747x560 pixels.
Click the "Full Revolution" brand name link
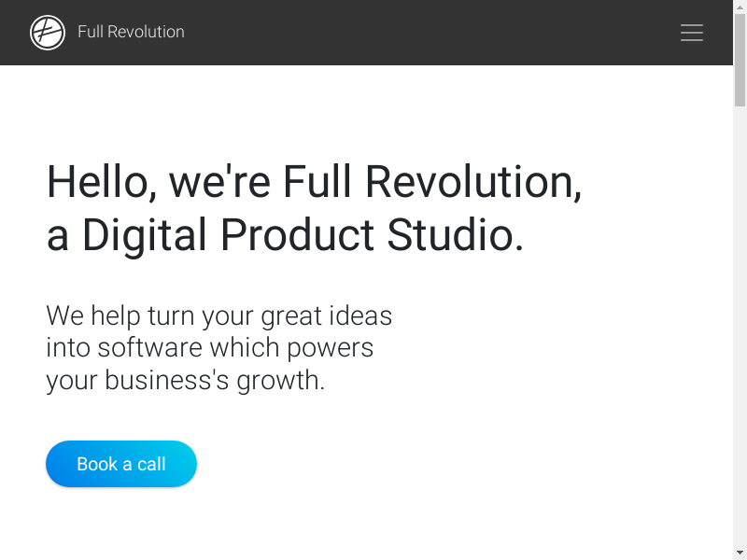click(131, 33)
